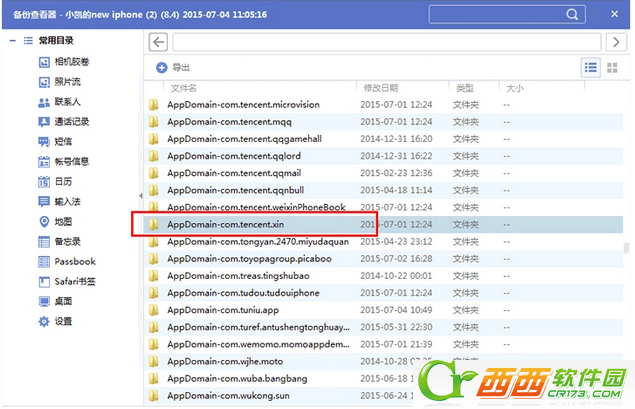Open the 帐号信息 account info icon

(x=44, y=162)
